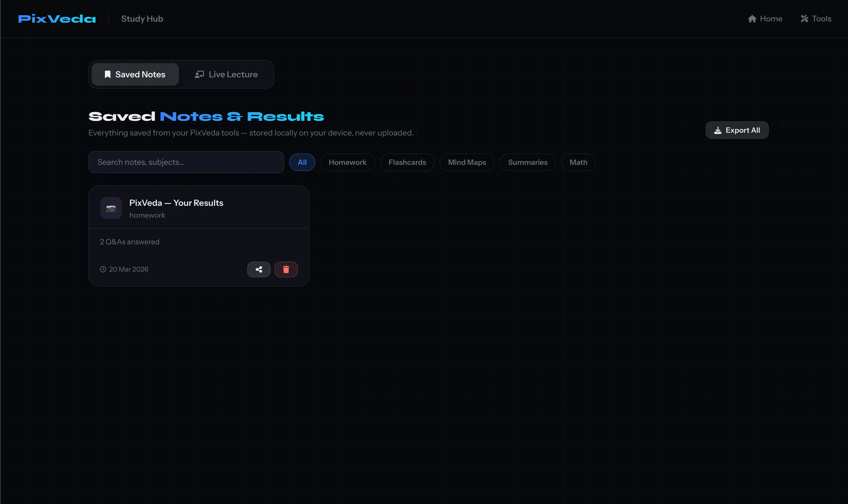Image resolution: width=848 pixels, height=504 pixels.
Task: Click the Study Hub header label
Action: [142, 19]
